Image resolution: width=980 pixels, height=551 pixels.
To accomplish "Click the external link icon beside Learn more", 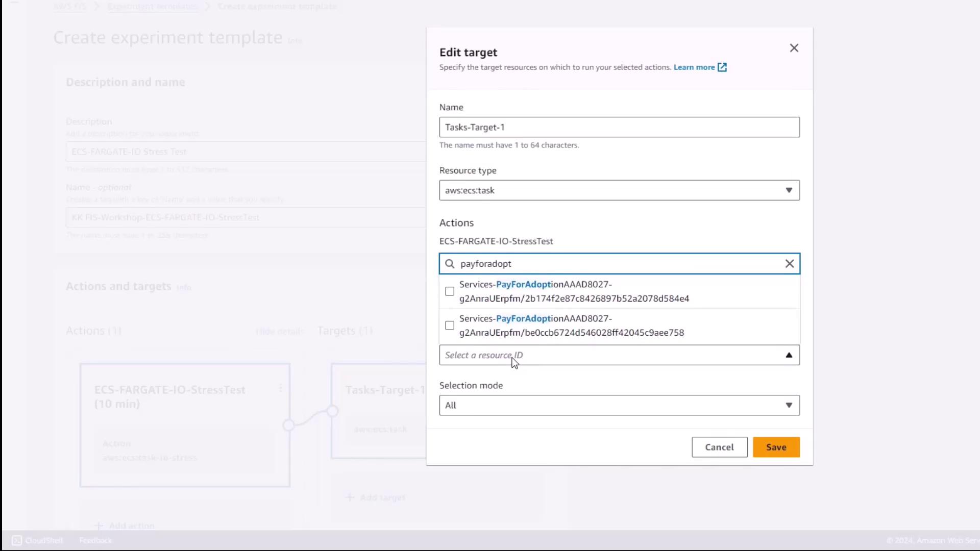I will tap(722, 67).
